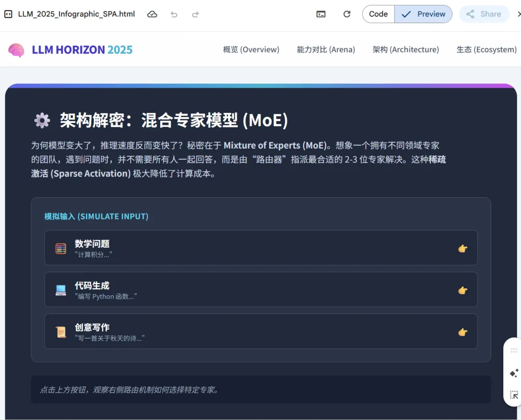Activate the select element arrow icon
This screenshot has height=420, width=521.
pyautogui.click(x=514, y=395)
